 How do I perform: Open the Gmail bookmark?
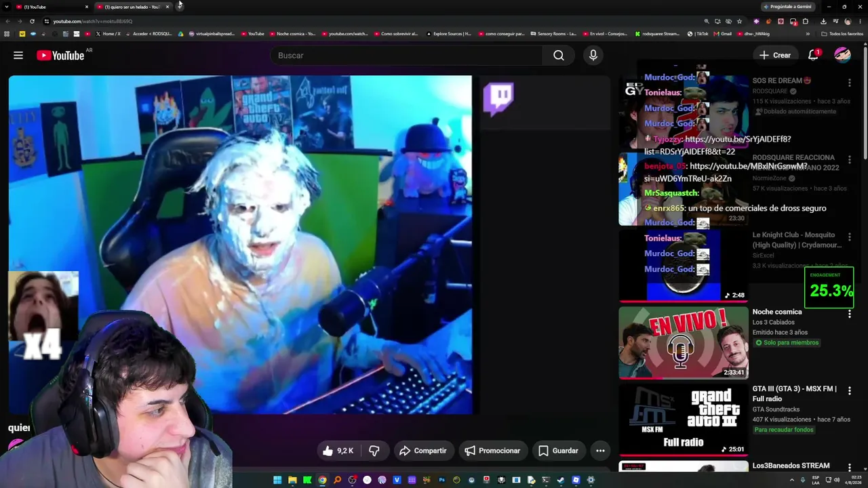(x=723, y=34)
